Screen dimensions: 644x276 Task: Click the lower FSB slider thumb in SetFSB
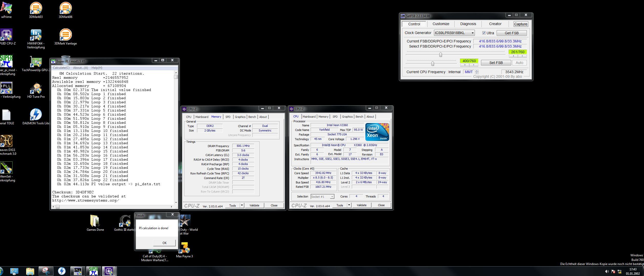(x=432, y=63)
